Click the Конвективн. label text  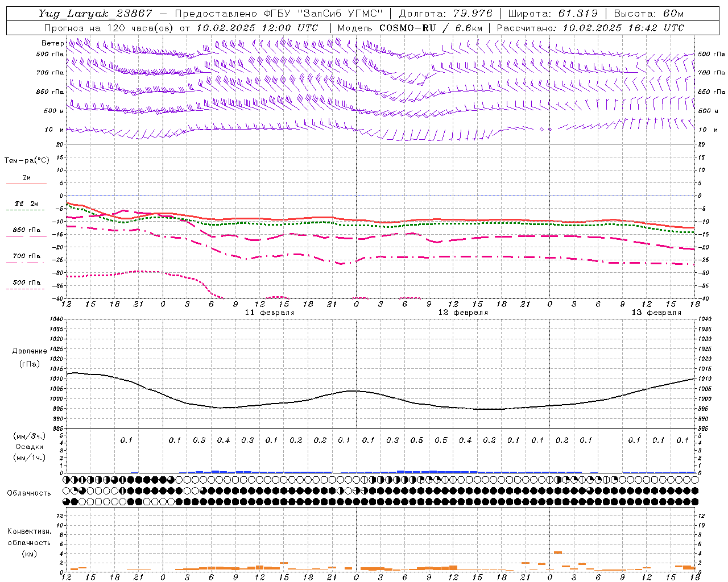29,531
